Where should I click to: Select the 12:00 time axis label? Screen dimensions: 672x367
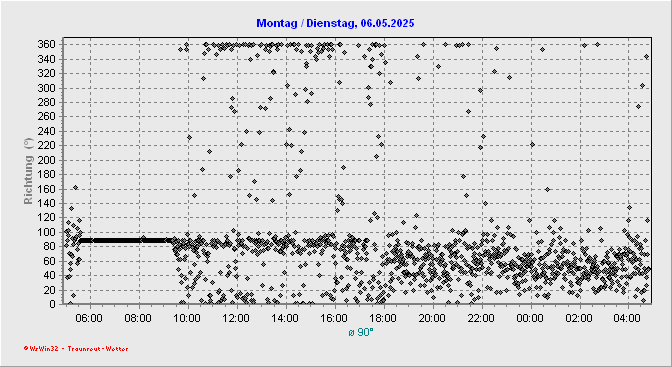[x=237, y=319]
